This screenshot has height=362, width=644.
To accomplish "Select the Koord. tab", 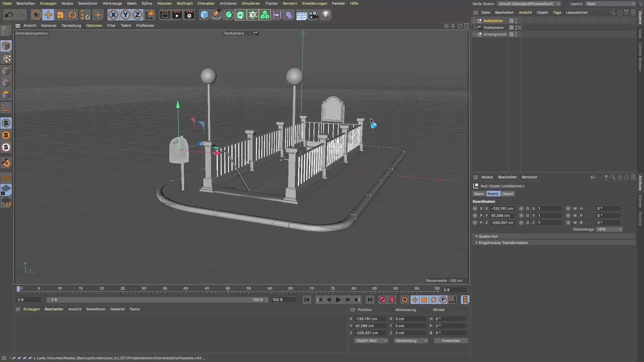I will tap(493, 194).
